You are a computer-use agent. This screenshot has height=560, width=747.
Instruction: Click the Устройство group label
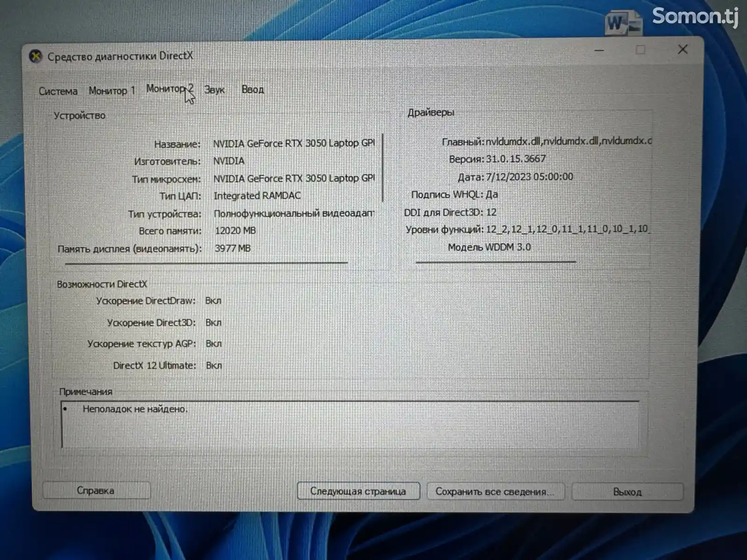79,116
